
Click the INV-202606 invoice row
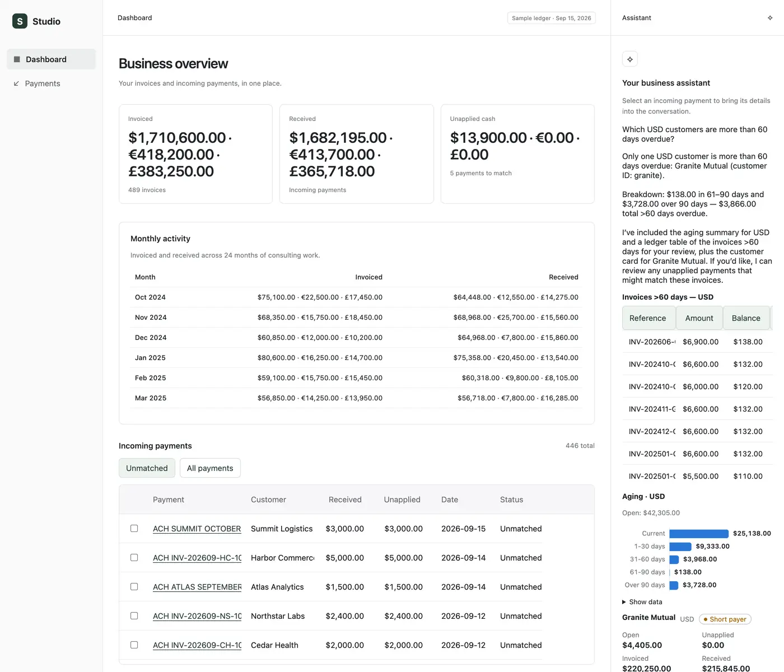click(x=697, y=342)
